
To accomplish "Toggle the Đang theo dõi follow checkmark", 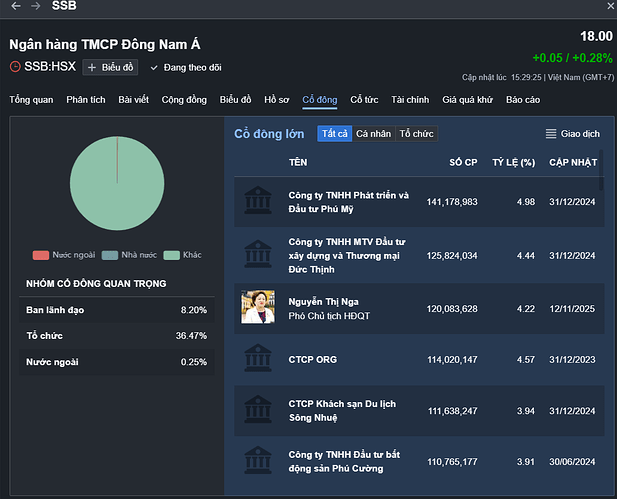I will pos(154,67).
